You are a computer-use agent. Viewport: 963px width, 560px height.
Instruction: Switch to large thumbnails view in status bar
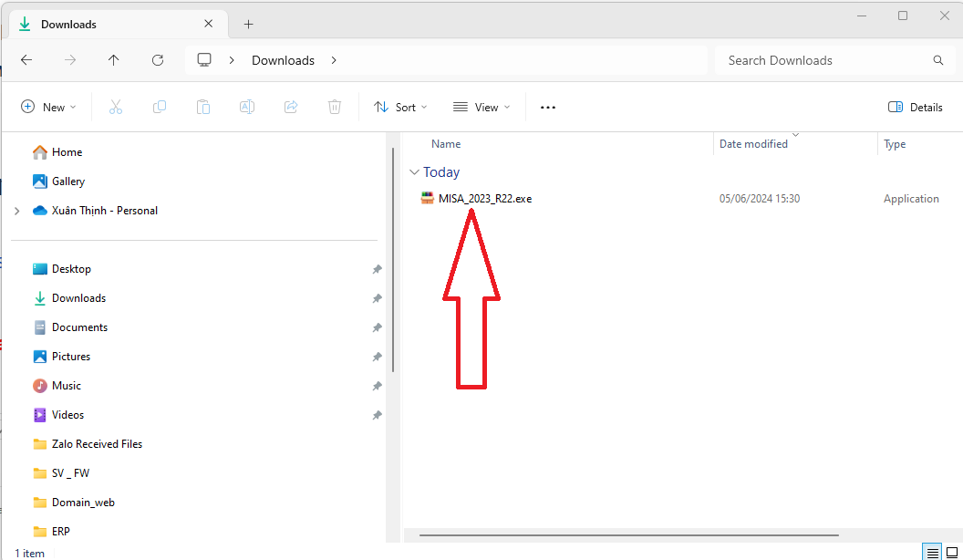pos(952,553)
